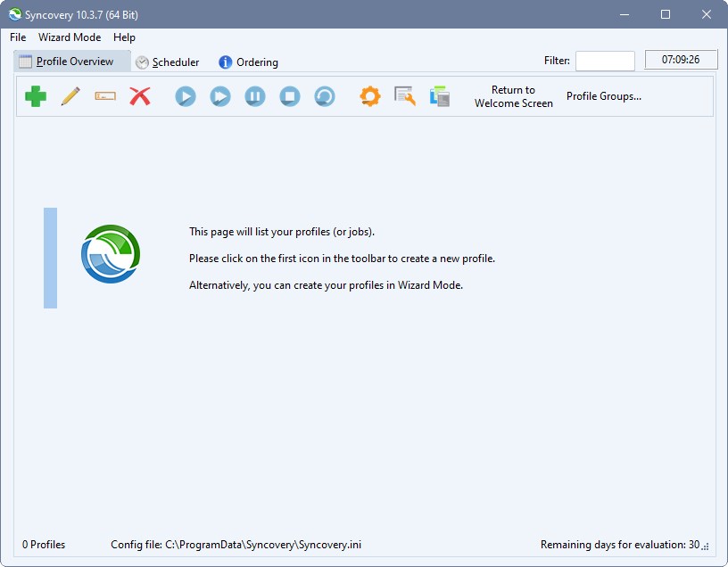
Task: Create a new profile with the green plus icon
Action: pyautogui.click(x=34, y=96)
